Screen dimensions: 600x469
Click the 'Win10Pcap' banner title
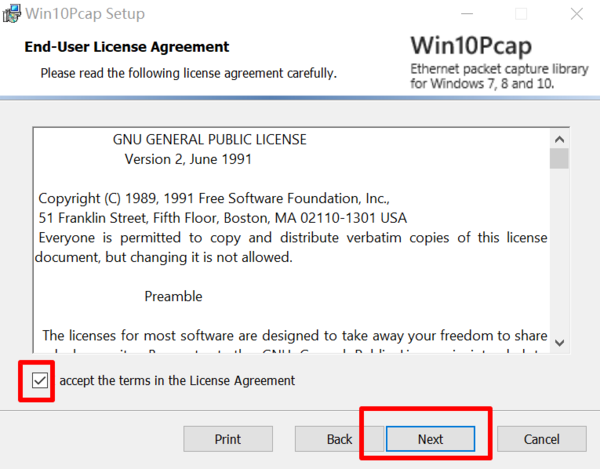[471, 46]
